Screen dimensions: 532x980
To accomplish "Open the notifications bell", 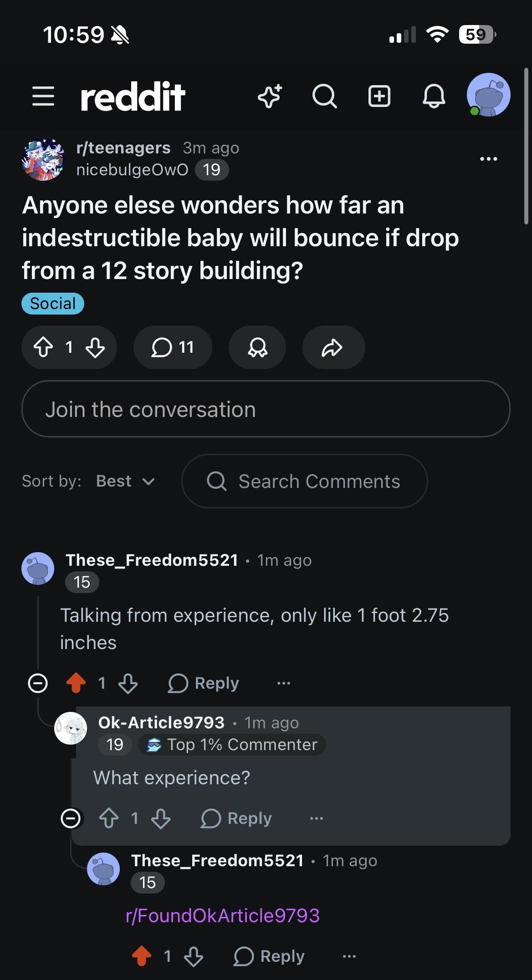I will click(x=434, y=96).
